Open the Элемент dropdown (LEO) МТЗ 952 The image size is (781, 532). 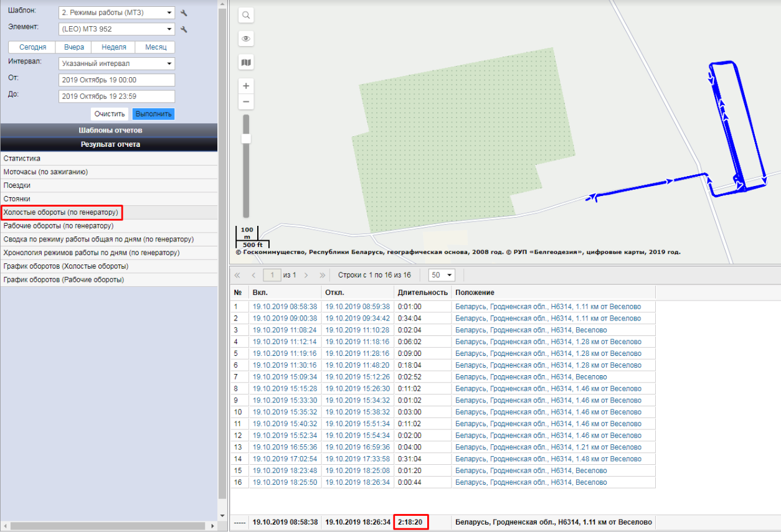[x=116, y=29]
